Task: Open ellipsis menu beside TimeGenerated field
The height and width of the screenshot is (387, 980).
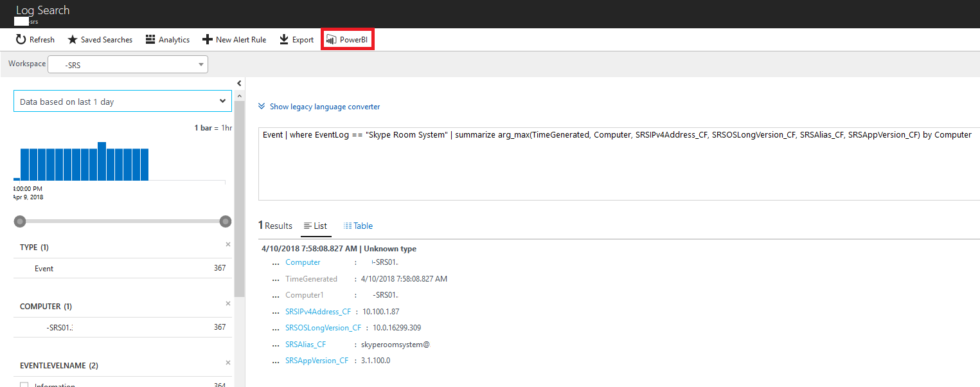Action: (x=276, y=280)
